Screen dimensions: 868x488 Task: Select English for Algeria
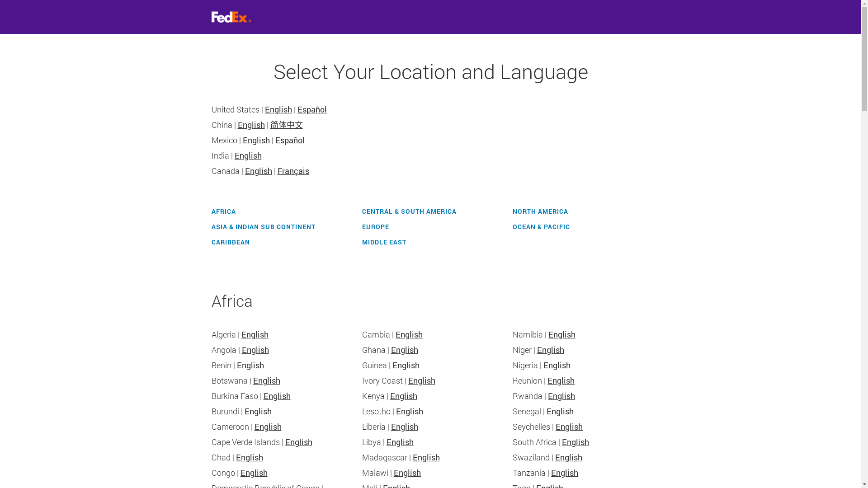coord(255,335)
